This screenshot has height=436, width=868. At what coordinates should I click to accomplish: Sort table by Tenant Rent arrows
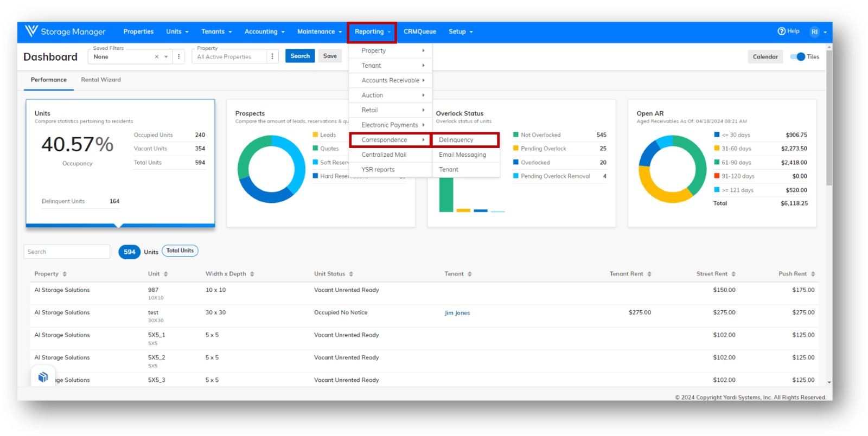tap(649, 274)
